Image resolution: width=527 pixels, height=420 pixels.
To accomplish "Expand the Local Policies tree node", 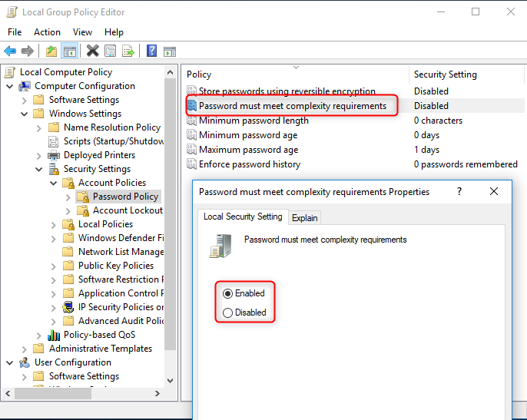I will (53, 224).
